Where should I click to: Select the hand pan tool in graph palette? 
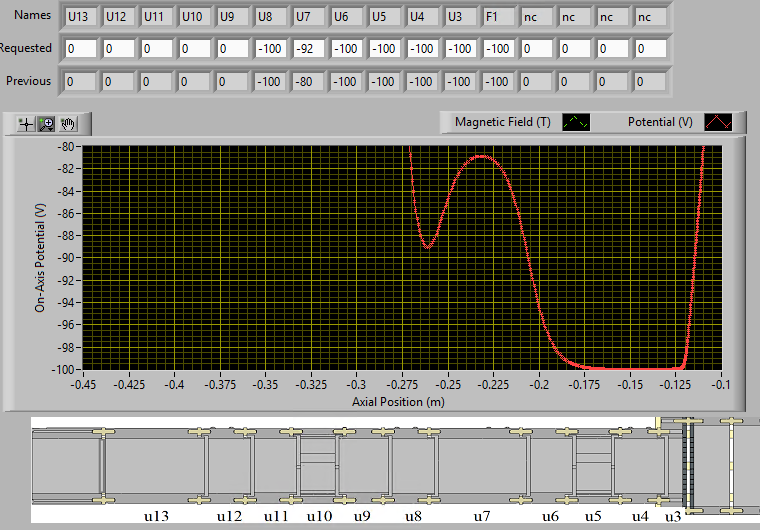[x=68, y=125]
